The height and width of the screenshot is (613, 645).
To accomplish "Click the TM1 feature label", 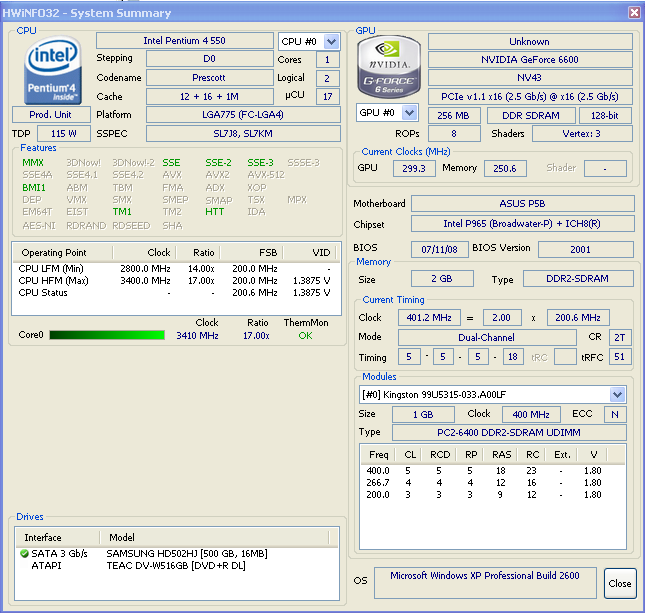I will pyautogui.click(x=122, y=212).
